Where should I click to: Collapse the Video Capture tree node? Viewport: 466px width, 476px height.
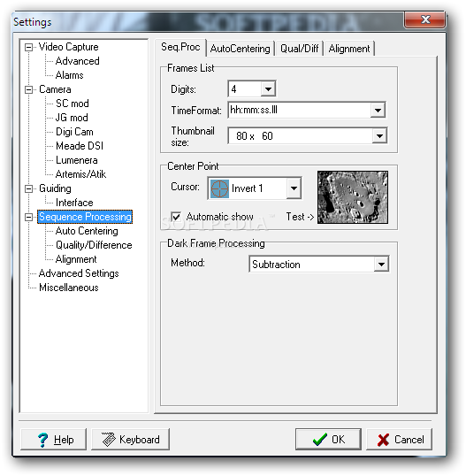[28, 47]
